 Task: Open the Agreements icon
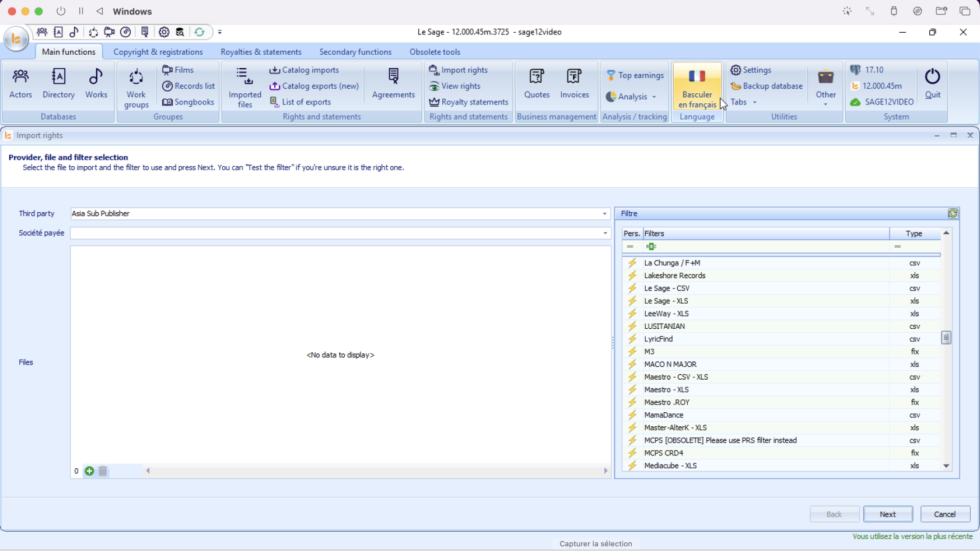394,84
